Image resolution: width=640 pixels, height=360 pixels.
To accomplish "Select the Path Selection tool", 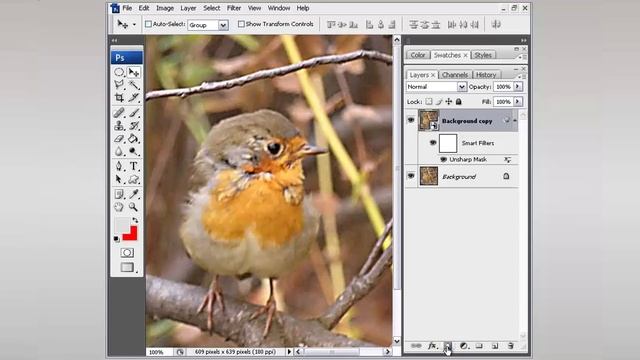I will [119, 179].
